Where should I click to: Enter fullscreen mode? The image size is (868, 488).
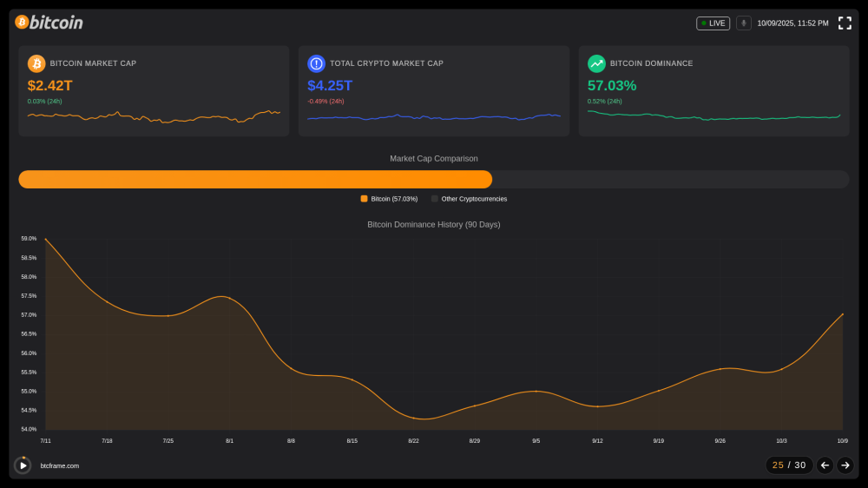click(845, 23)
